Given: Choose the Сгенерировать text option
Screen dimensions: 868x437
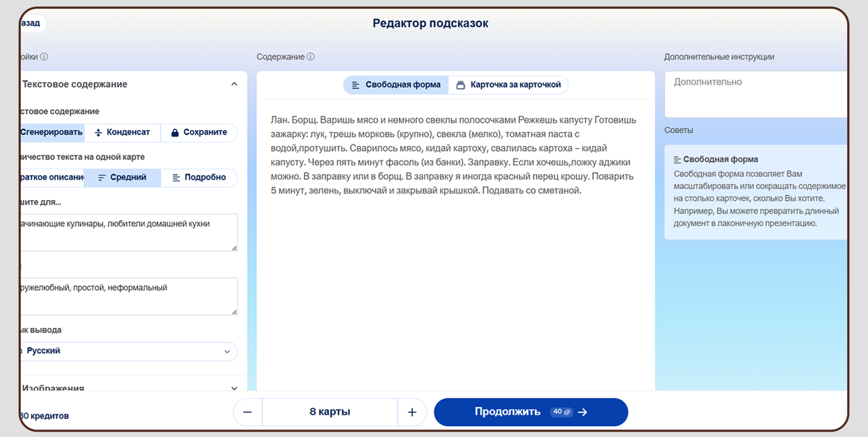Looking at the screenshot, I should tap(51, 132).
